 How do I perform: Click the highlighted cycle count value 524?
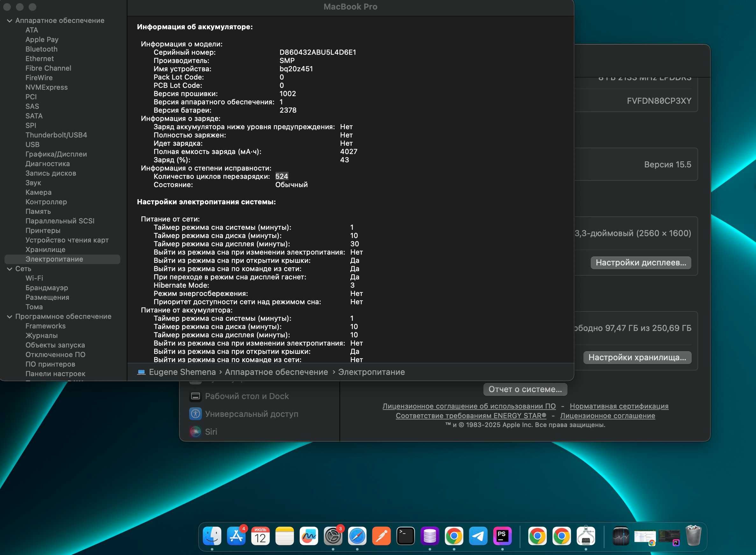(282, 176)
